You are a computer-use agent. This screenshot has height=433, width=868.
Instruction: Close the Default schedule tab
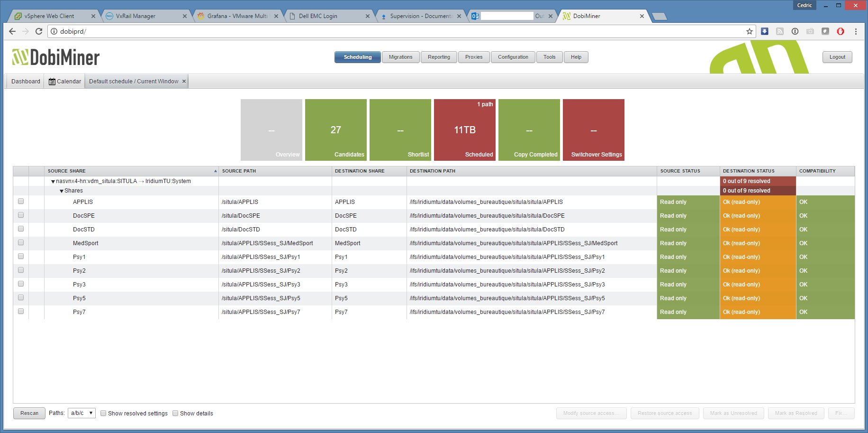coord(184,82)
